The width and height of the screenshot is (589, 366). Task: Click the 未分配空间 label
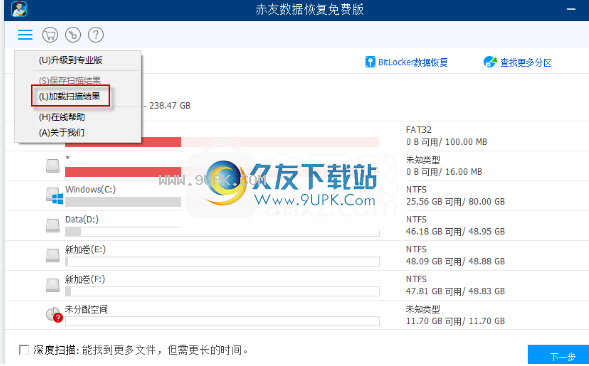[x=86, y=309]
